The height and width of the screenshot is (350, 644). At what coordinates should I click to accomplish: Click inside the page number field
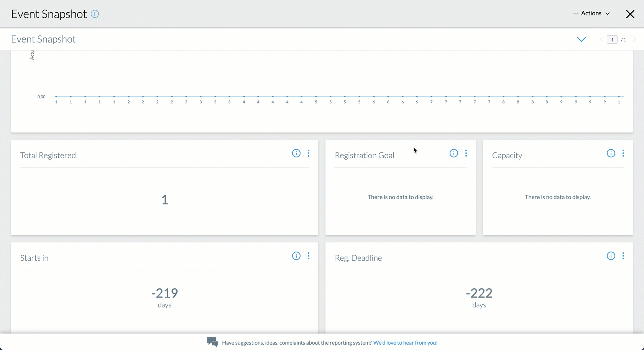tap(612, 39)
